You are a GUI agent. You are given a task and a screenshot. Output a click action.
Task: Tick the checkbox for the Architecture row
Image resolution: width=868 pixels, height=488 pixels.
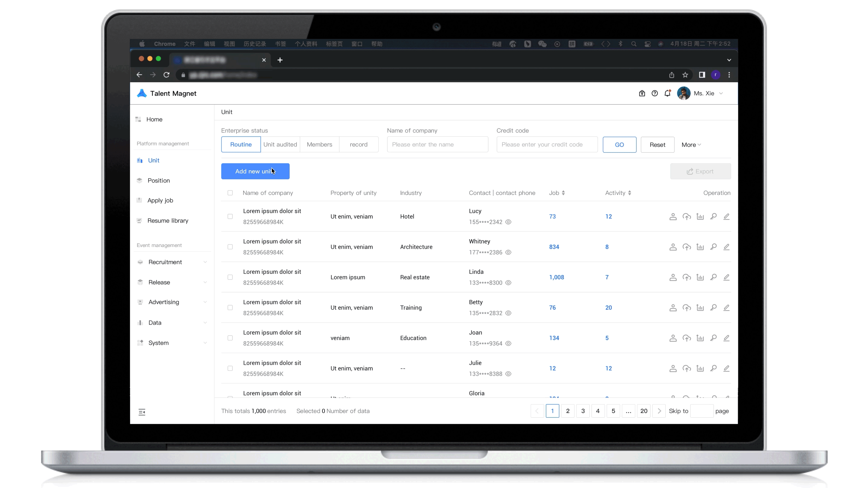coord(230,247)
